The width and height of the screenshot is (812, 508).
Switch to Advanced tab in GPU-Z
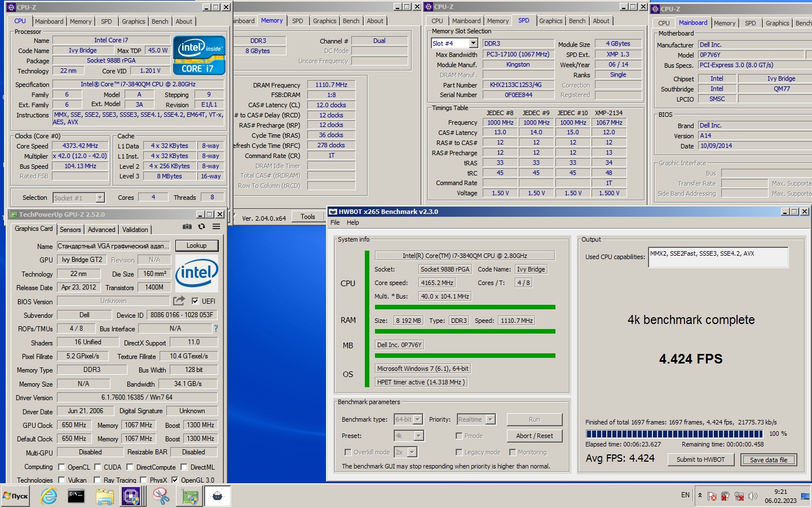(x=101, y=230)
